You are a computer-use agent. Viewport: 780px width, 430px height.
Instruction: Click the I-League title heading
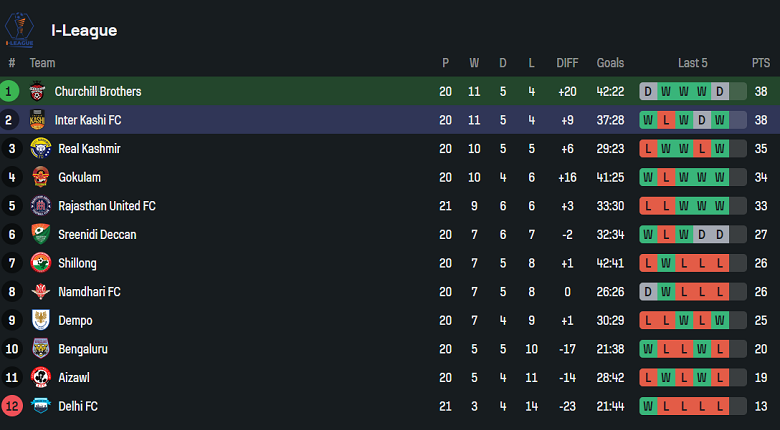click(84, 30)
